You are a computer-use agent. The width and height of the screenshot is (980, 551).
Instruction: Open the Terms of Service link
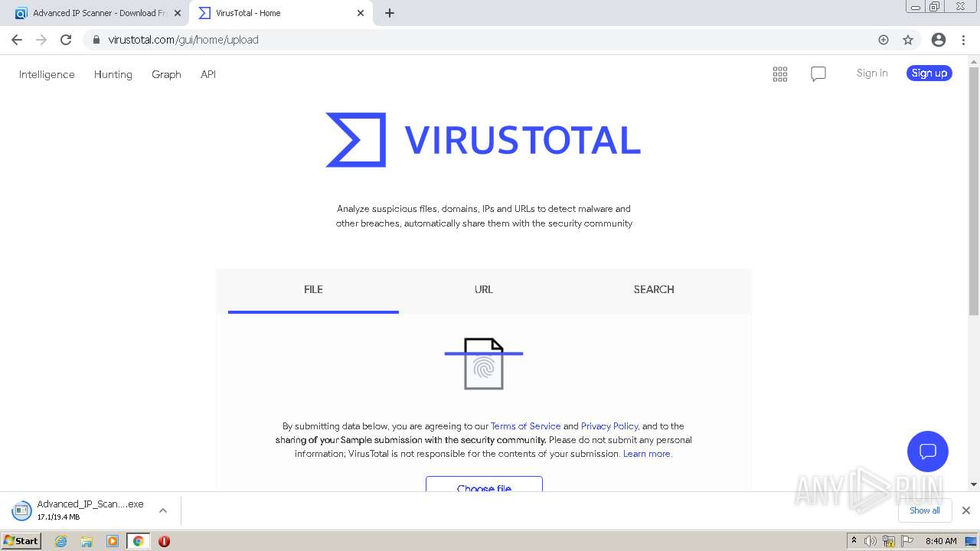[x=525, y=426]
